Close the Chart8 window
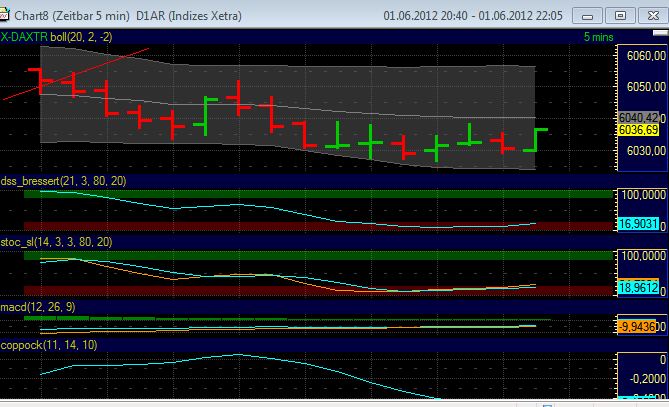 [x=653, y=16]
